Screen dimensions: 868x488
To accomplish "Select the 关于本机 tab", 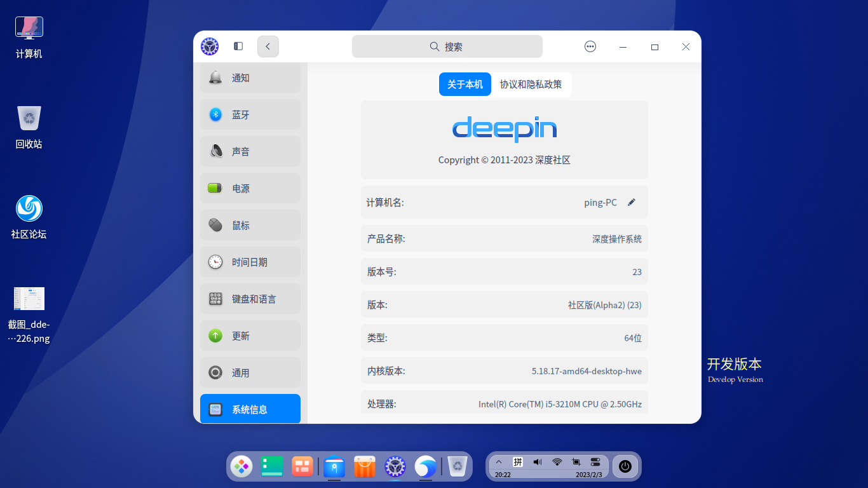I will [465, 84].
